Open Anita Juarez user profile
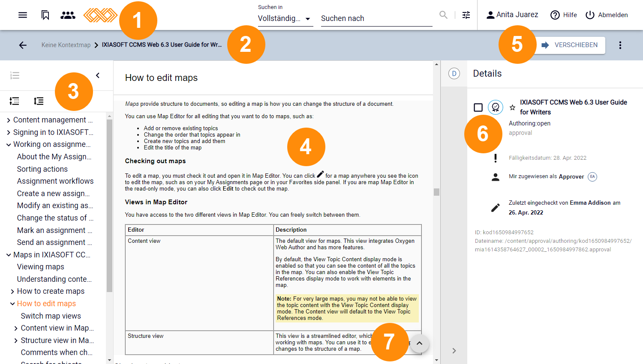 pos(512,15)
